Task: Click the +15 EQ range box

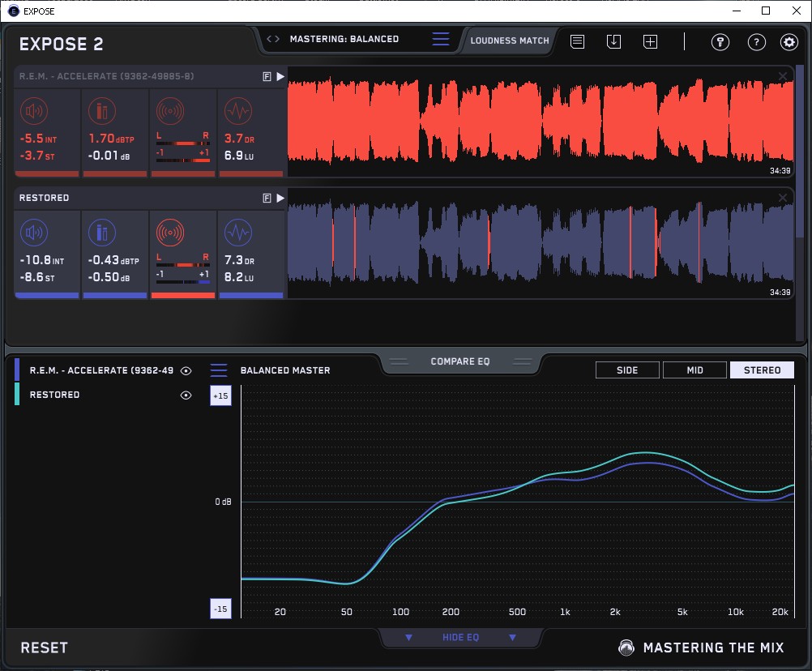Action: pos(220,395)
